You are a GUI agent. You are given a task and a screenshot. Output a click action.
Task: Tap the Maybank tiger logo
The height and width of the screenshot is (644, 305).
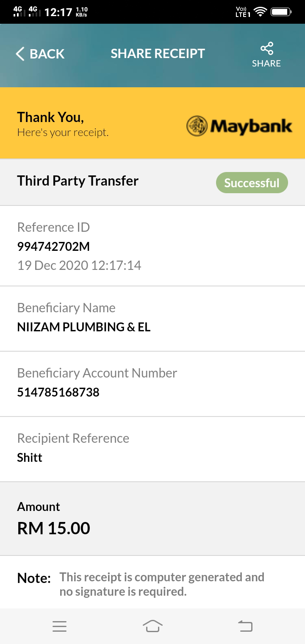pos(197,126)
